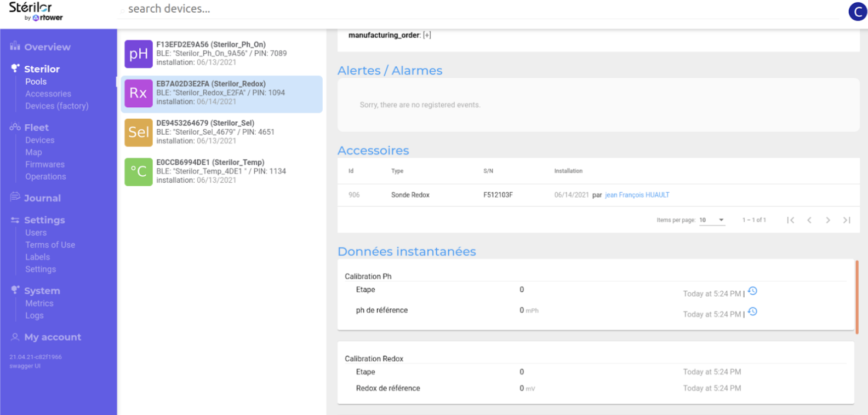Screen dimensions: 868x415
Task: Go to first page of accessories
Action: point(790,220)
